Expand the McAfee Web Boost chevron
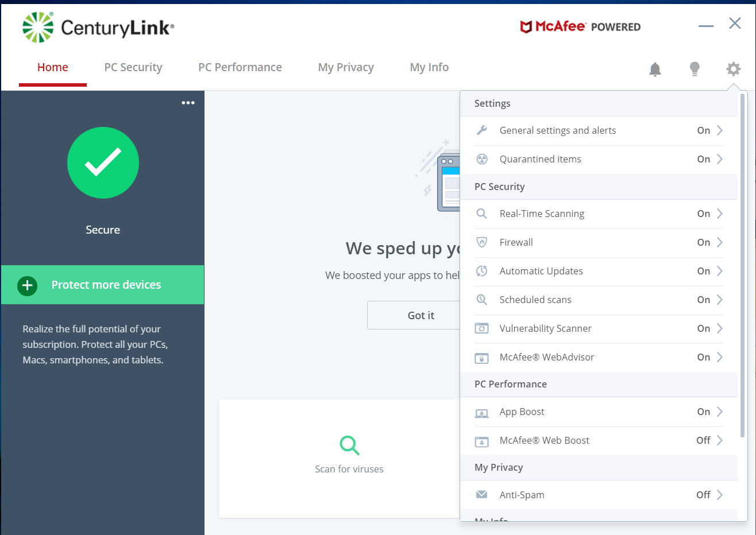Image resolution: width=756 pixels, height=535 pixels. (719, 440)
